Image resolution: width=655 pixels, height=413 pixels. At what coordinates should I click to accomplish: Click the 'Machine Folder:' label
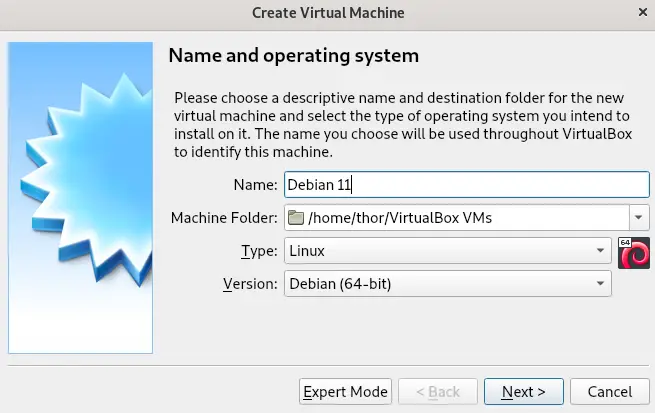click(x=224, y=218)
